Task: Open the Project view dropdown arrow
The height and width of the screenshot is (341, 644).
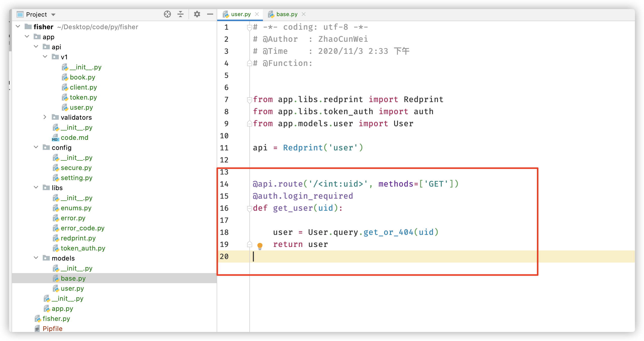Action: pyautogui.click(x=53, y=15)
